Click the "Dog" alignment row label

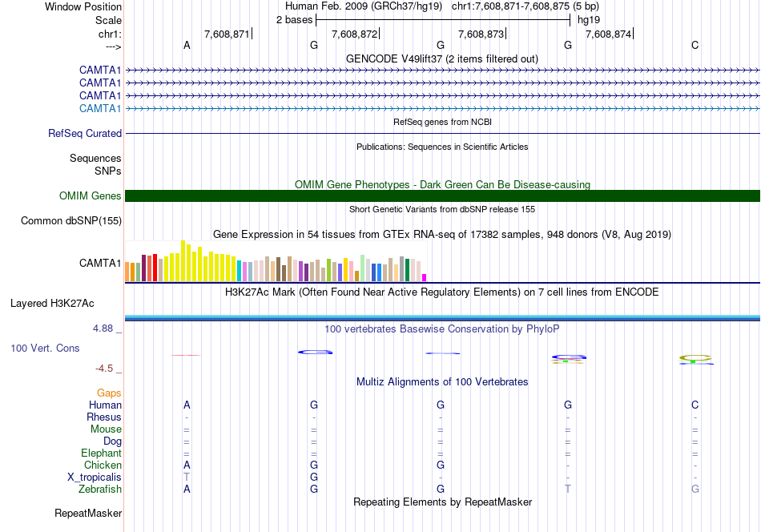[x=112, y=441]
